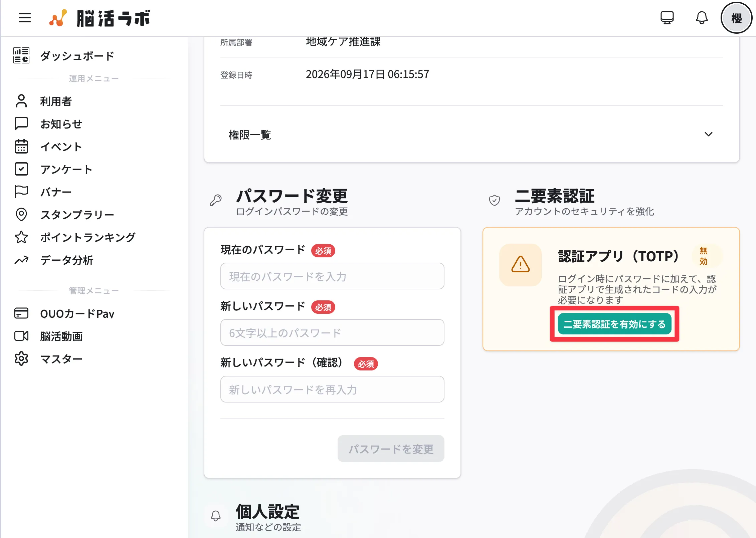Click the 登録日時 label

pos(236,75)
